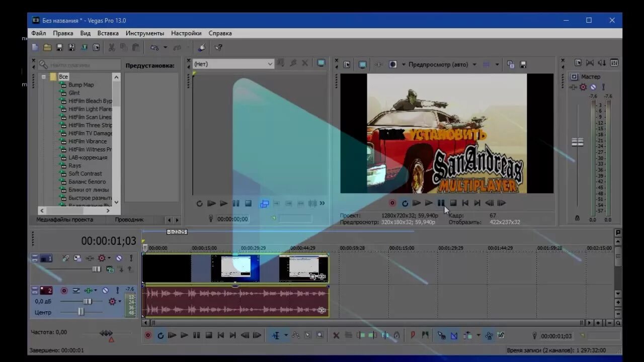Open the Вставка menu

[108, 33]
